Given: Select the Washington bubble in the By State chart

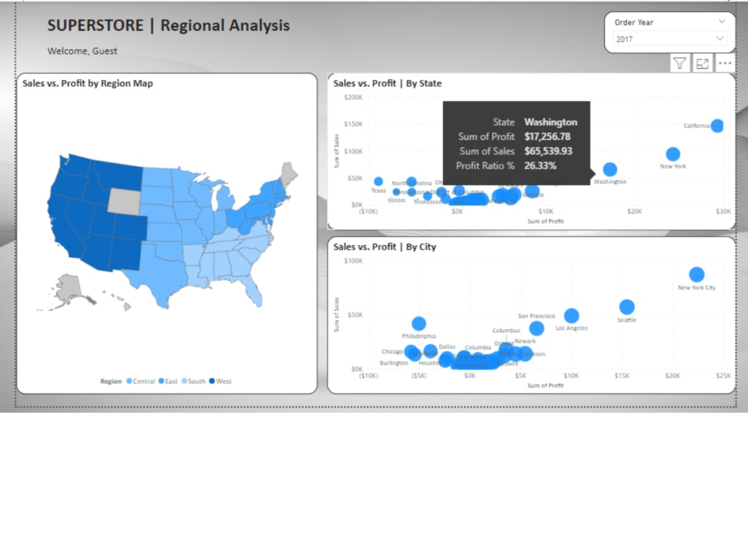Looking at the screenshot, I should pyautogui.click(x=610, y=170).
